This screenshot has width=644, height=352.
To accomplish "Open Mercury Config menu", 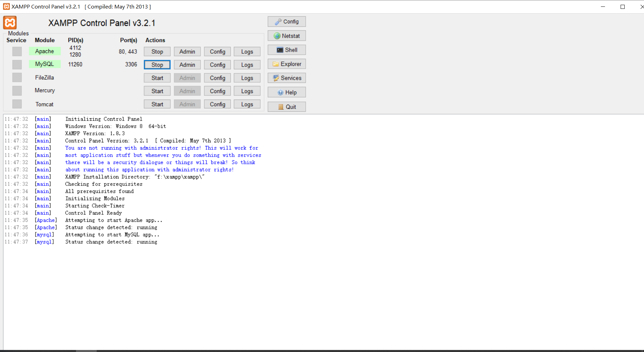I will pyautogui.click(x=217, y=91).
